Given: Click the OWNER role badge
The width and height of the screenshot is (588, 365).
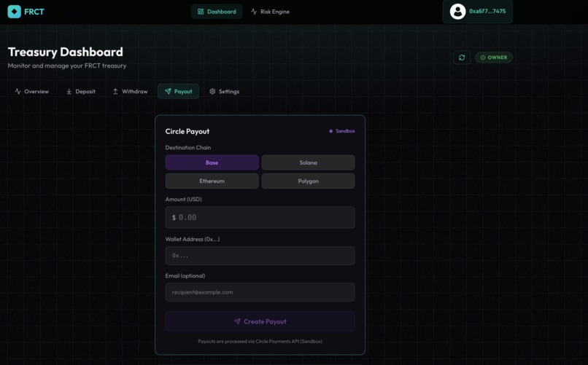Looking at the screenshot, I should pos(493,58).
